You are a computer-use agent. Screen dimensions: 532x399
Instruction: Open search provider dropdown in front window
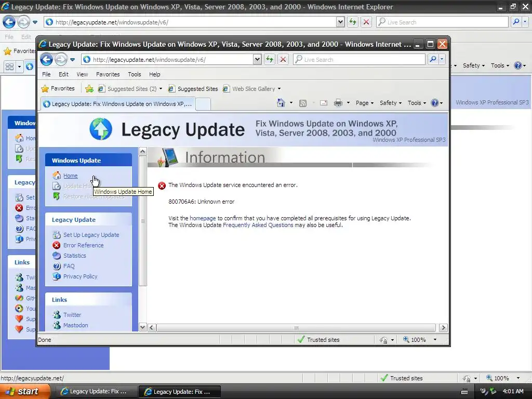pos(442,59)
